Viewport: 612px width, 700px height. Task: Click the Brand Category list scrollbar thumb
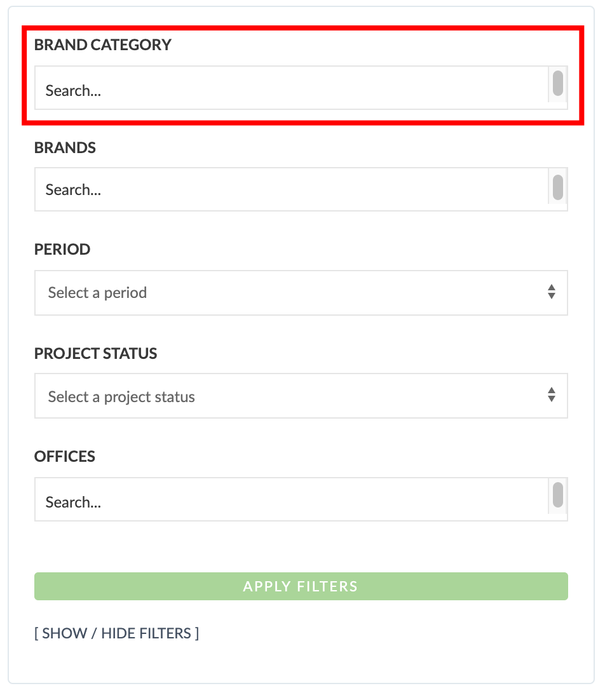(558, 83)
